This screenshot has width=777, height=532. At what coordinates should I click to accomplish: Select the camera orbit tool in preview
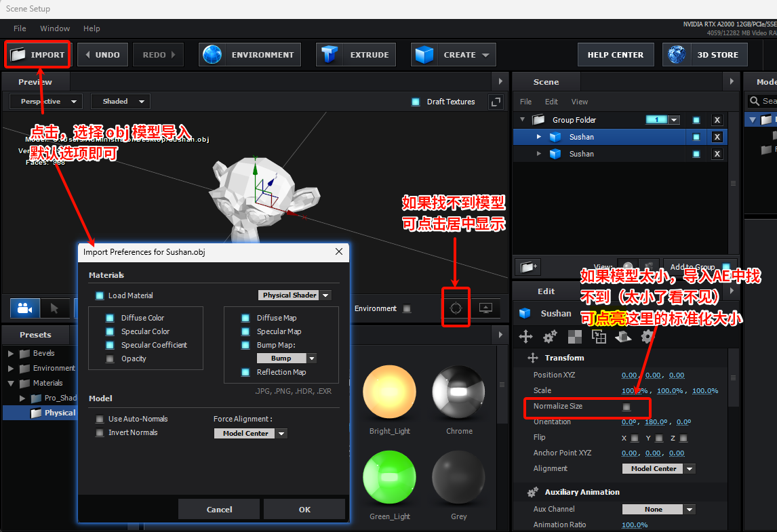[25, 308]
